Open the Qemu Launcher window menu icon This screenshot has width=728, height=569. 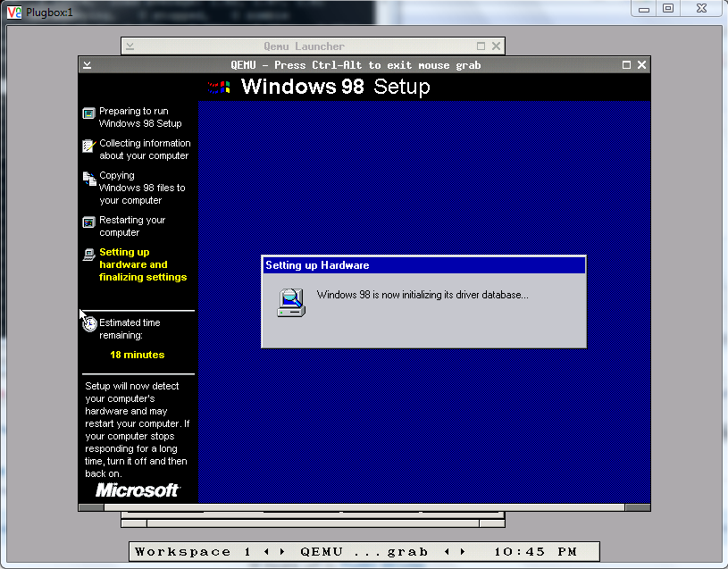(x=130, y=46)
